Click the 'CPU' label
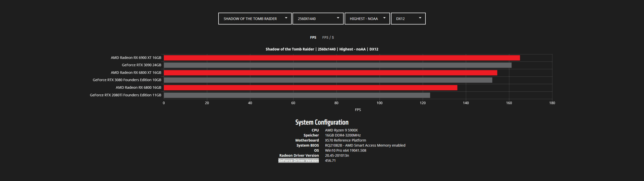The image size is (644, 181). pyautogui.click(x=315, y=130)
